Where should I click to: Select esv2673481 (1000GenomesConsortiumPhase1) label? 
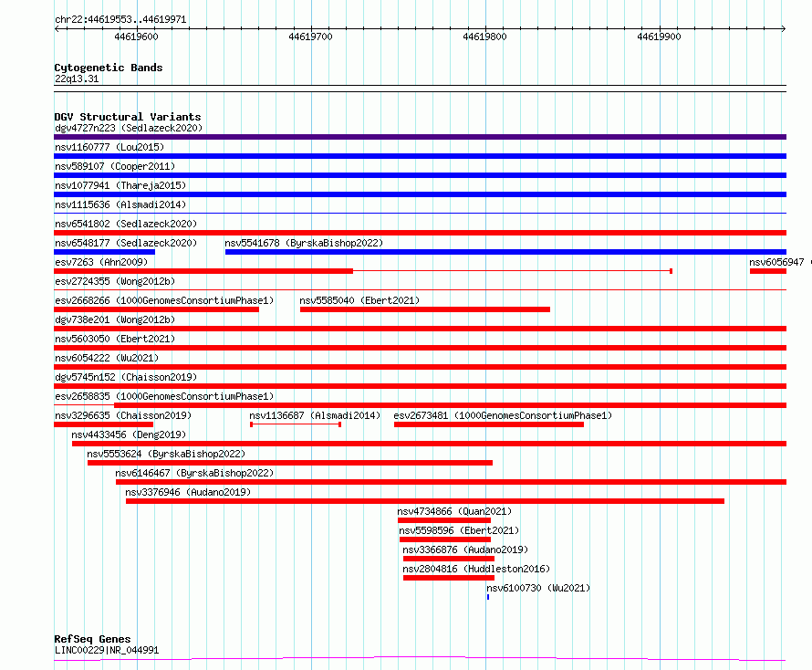pos(503,415)
